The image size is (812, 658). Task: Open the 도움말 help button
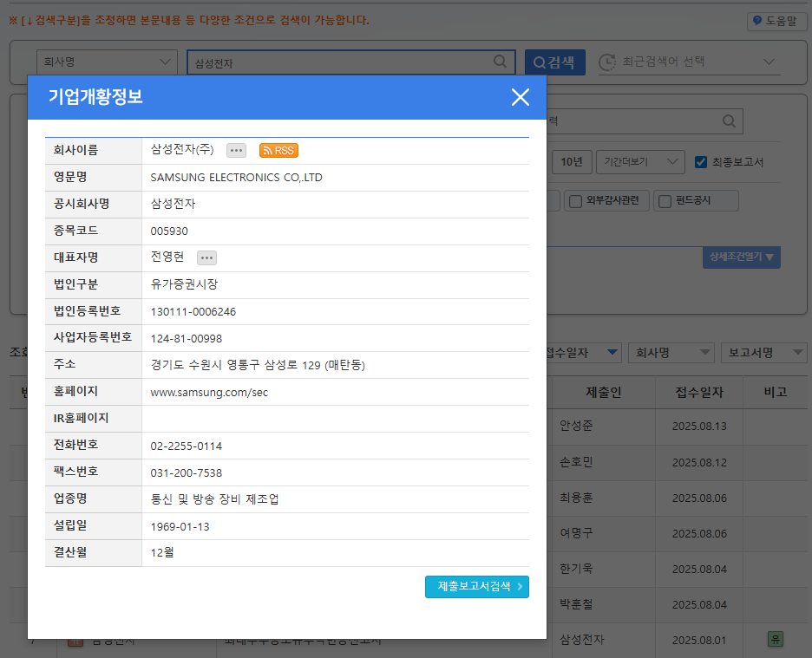[776, 21]
